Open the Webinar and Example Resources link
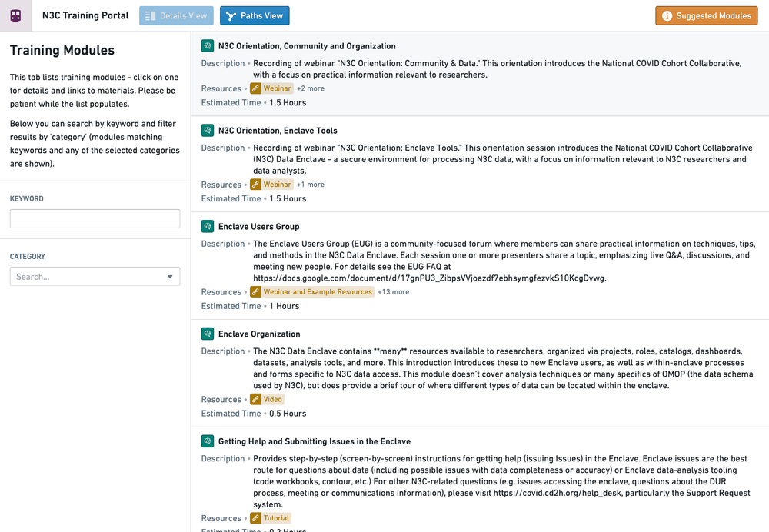Viewport: 769px width, 532px height. tap(317, 292)
